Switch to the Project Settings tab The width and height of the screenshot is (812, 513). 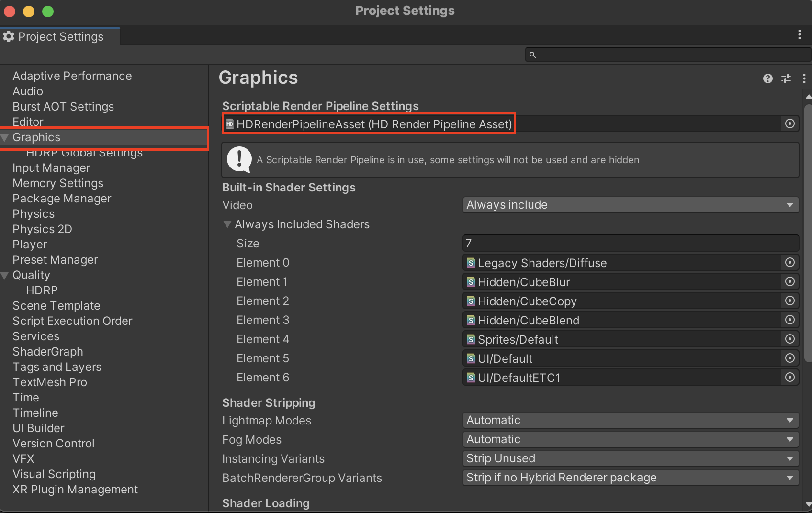(60, 37)
